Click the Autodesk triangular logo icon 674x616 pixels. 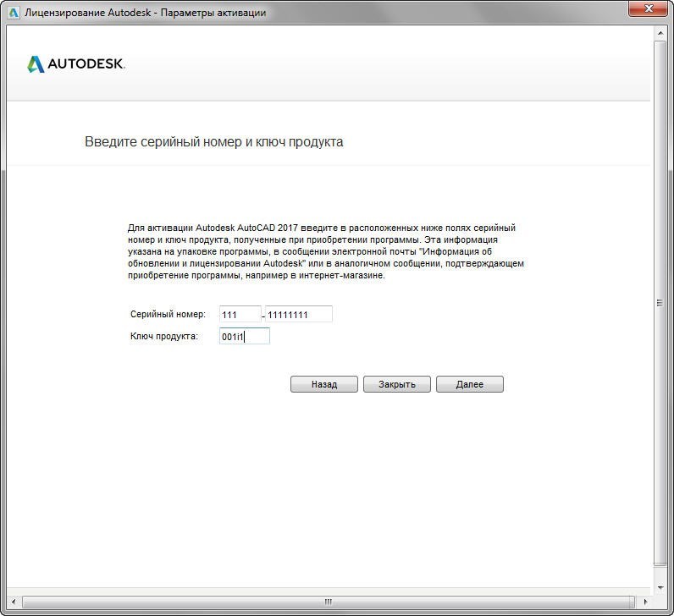click(x=36, y=64)
